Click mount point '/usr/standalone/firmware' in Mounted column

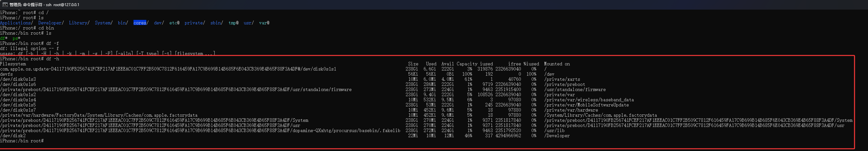(575, 90)
